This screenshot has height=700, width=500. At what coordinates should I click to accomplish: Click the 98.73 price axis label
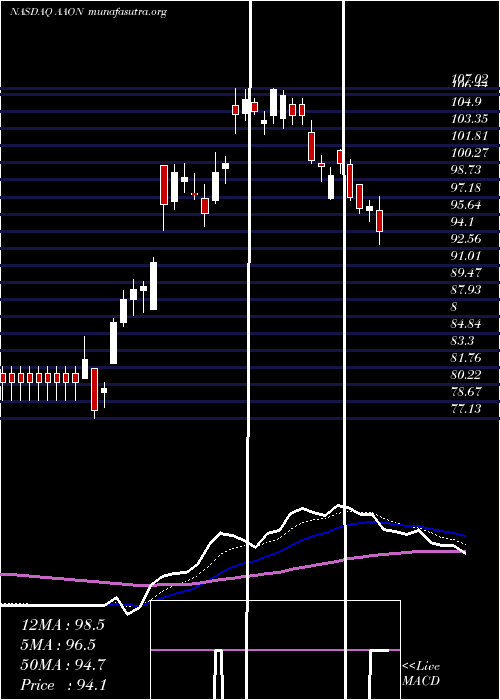467,170
